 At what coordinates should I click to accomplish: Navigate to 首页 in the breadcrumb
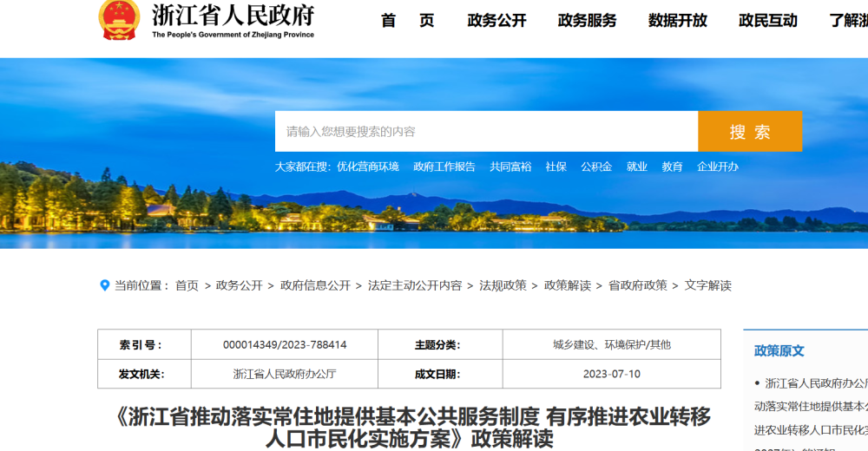187,285
